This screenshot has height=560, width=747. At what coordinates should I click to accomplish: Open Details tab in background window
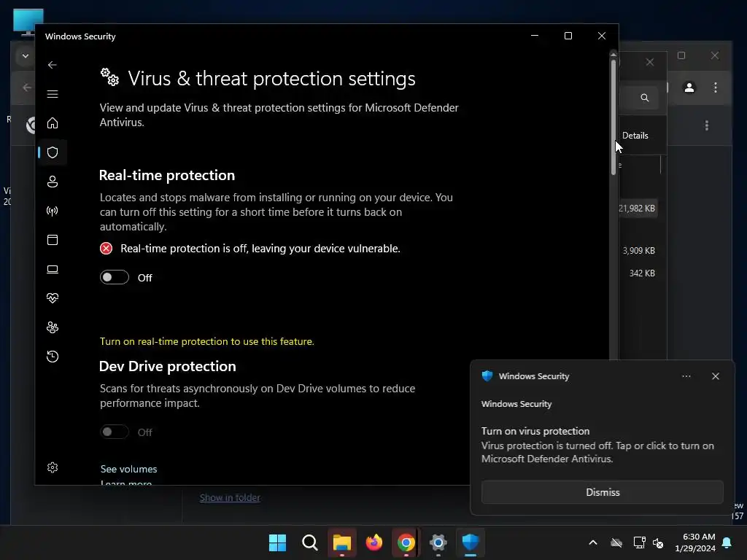click(x=635, y=136)
